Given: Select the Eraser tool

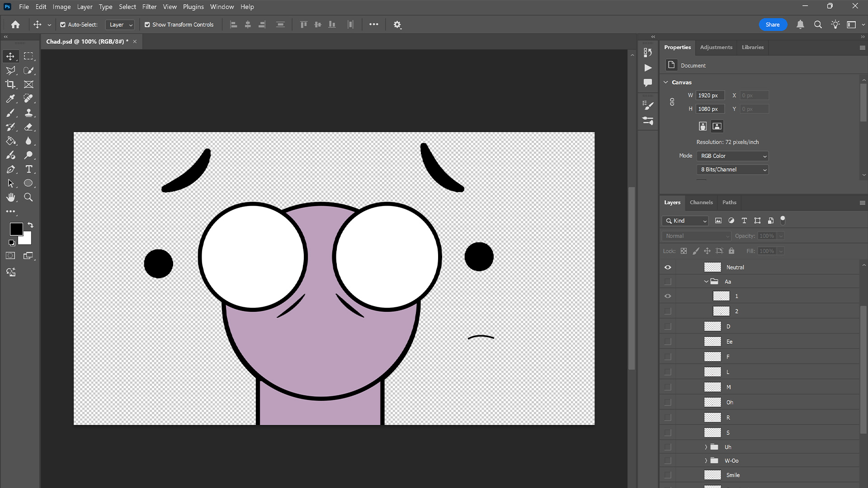Looking at the screenshot, I should [x=28, y=127].
